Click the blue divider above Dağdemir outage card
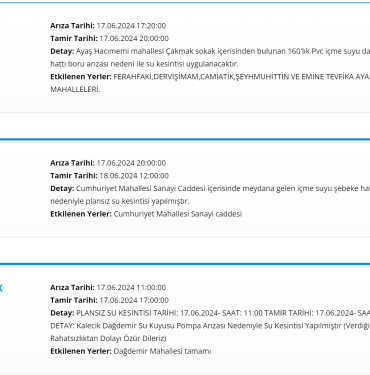 185,264
